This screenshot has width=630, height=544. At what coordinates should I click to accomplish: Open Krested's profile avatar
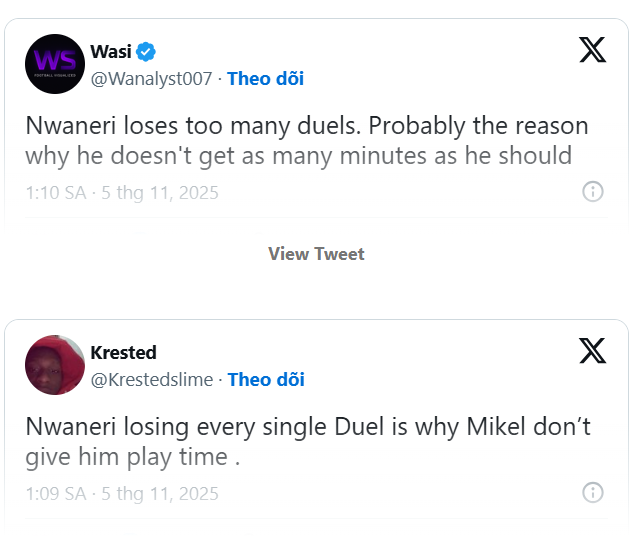55,365
